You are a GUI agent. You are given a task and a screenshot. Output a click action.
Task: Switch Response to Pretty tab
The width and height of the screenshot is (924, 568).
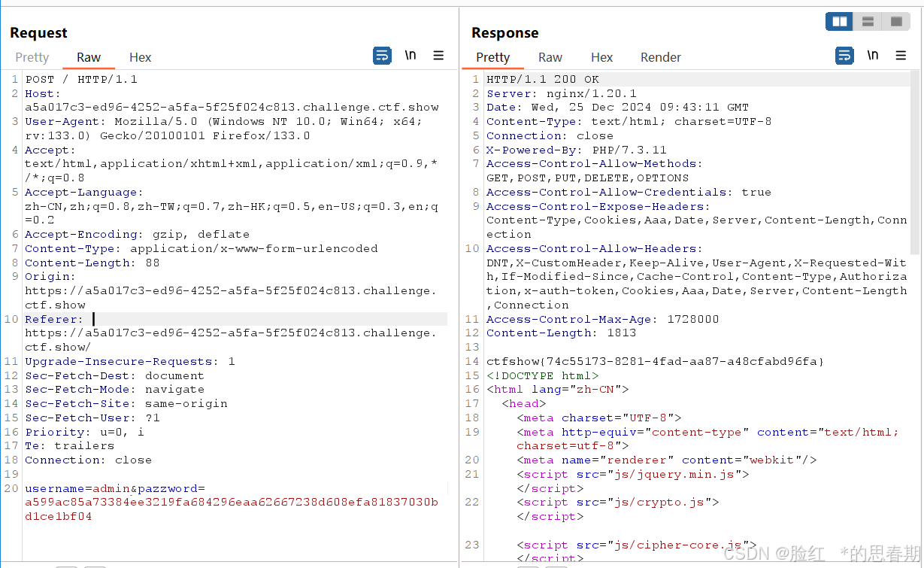tap(492, 57)
